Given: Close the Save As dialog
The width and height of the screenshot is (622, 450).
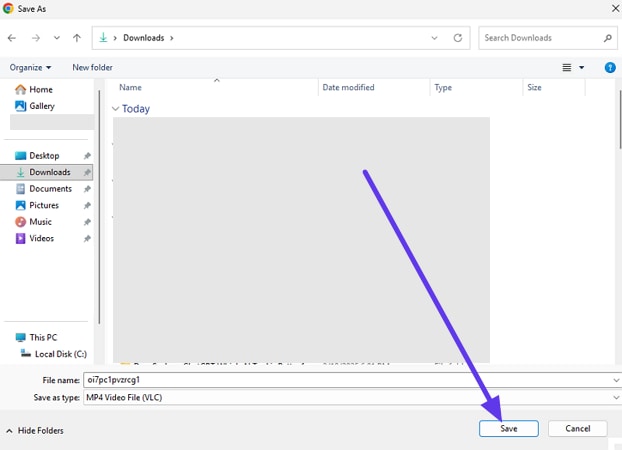Looking at the screenshot, I should coord(615,8).
